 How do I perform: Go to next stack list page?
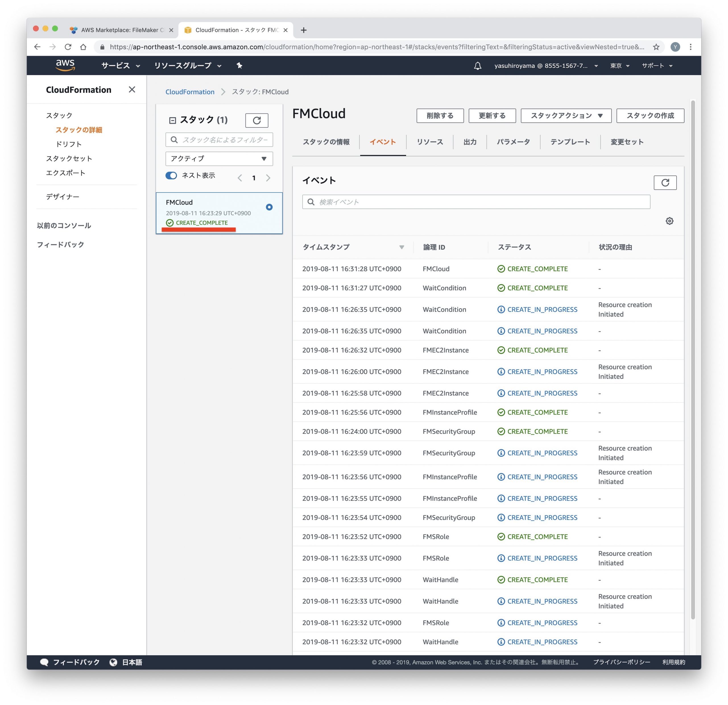(268, 178)
